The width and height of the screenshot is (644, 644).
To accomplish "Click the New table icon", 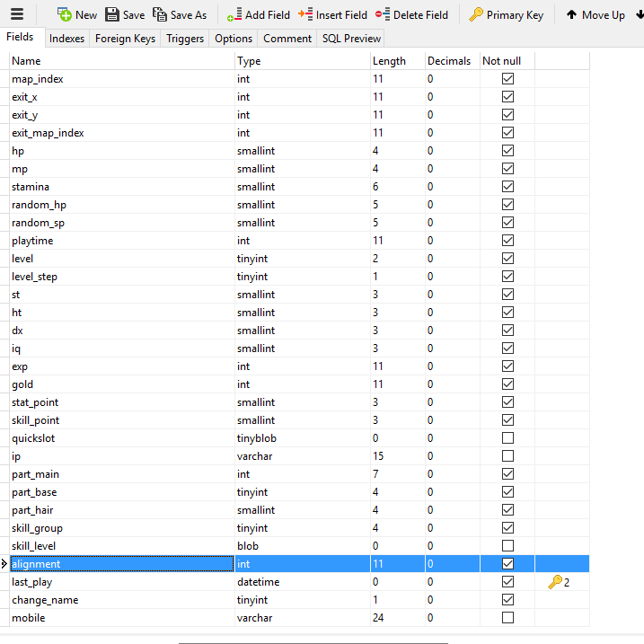I will pyautogui.click(x=65, y=14).
